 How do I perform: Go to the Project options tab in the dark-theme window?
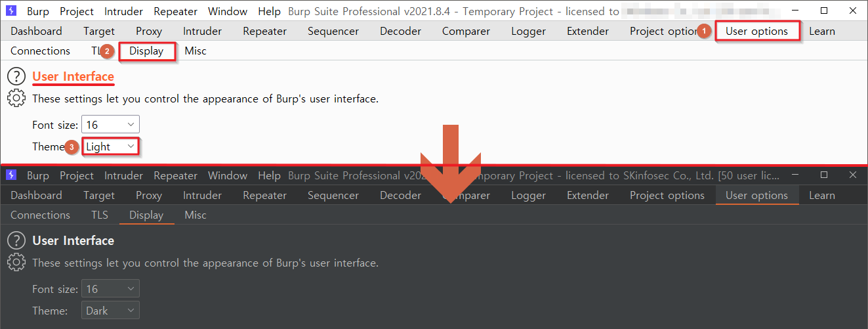tap(667, 195)
